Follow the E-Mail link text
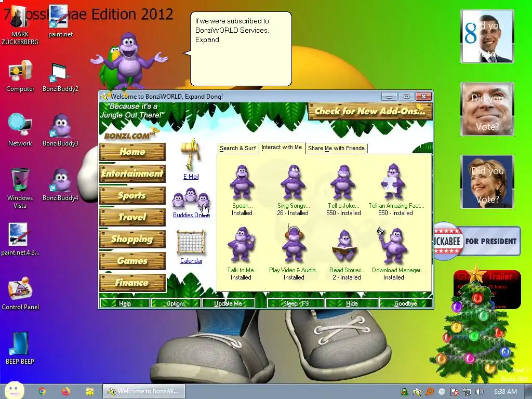Image resolution: width=532 pixels, height=399 pixels. pyautogui.click(x=191, y=177)
